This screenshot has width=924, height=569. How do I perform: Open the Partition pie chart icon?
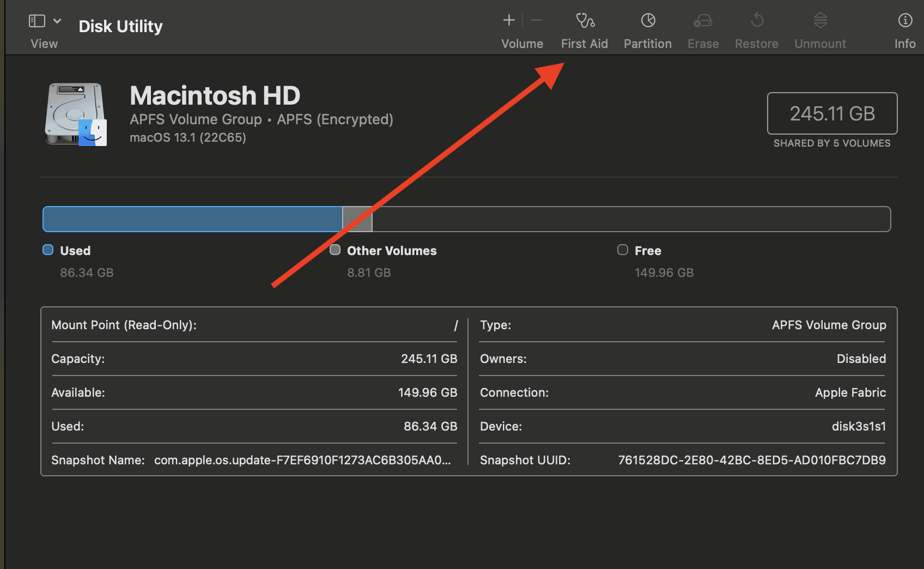[648, 21]
